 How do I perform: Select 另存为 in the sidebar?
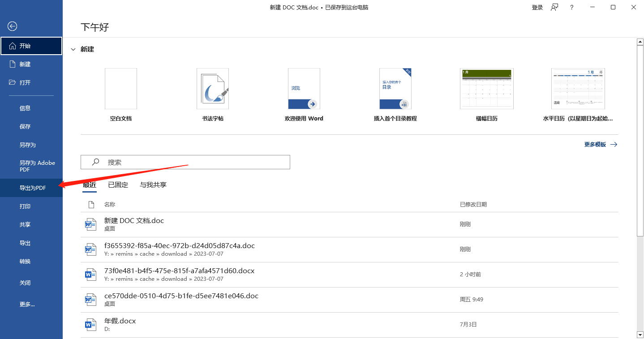click(x=31, y=145)
